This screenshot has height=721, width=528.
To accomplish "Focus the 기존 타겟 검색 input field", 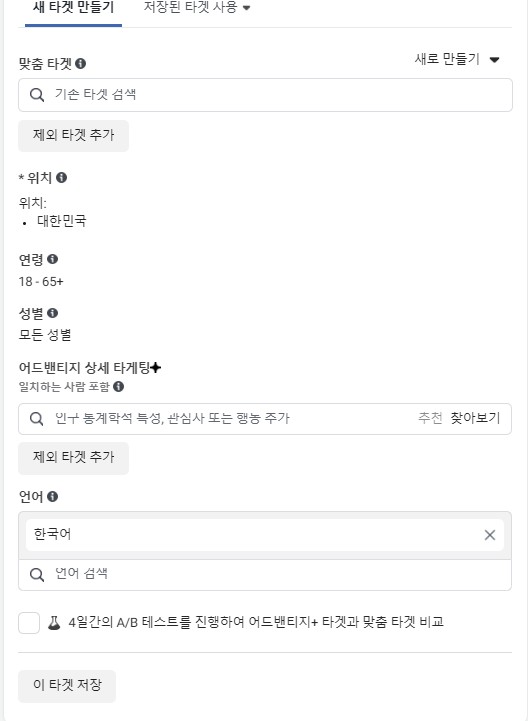I will (x=265, y=95).
